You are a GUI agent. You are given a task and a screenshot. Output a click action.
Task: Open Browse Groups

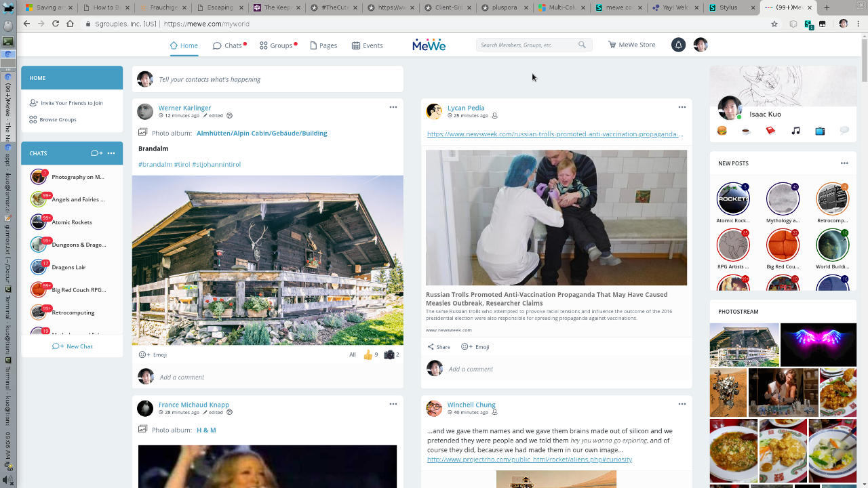53,119
